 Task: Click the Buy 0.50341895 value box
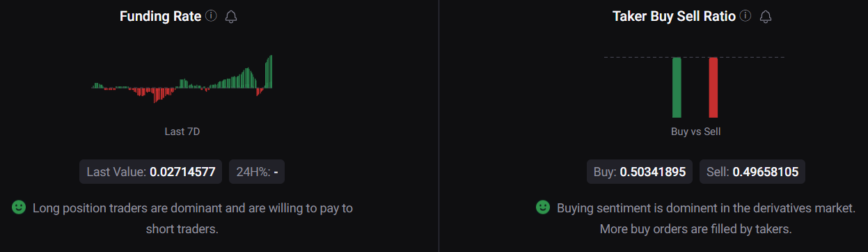point(639,171)
